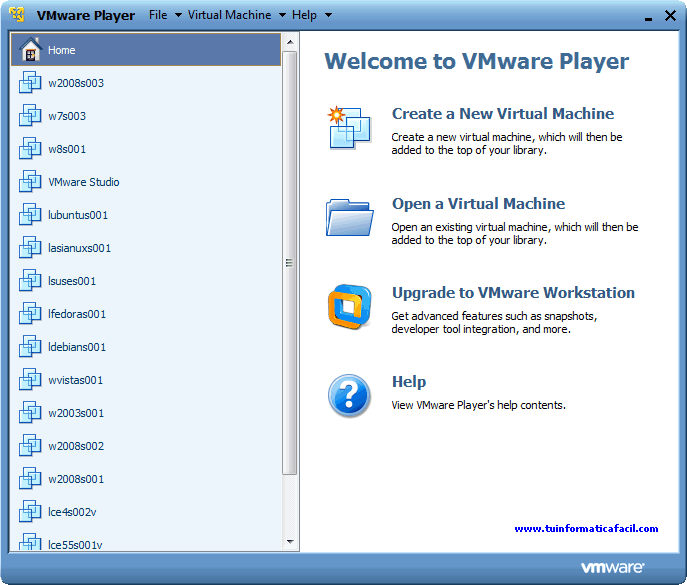The width and height of the screenshot is (687, 585).
Task: Click the VM icon beside lfedoras001
Action: 30,313
